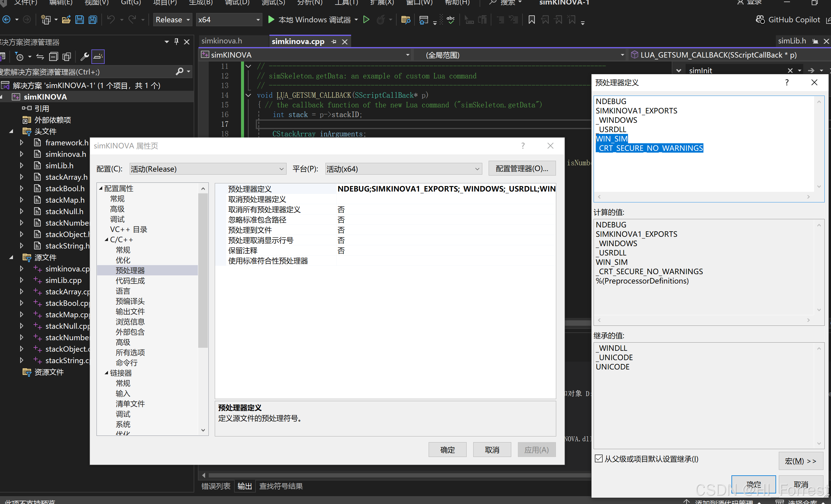Click the Undo toolbar icon

pos(111,20)
